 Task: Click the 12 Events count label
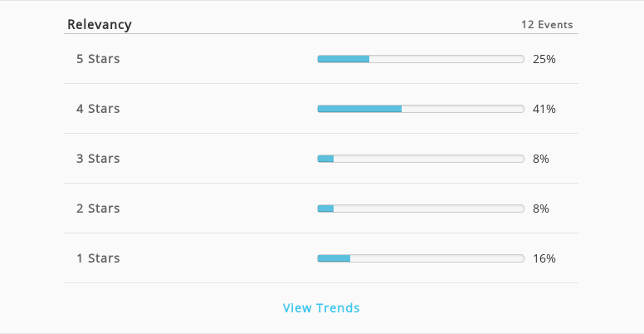coord(547,25)
